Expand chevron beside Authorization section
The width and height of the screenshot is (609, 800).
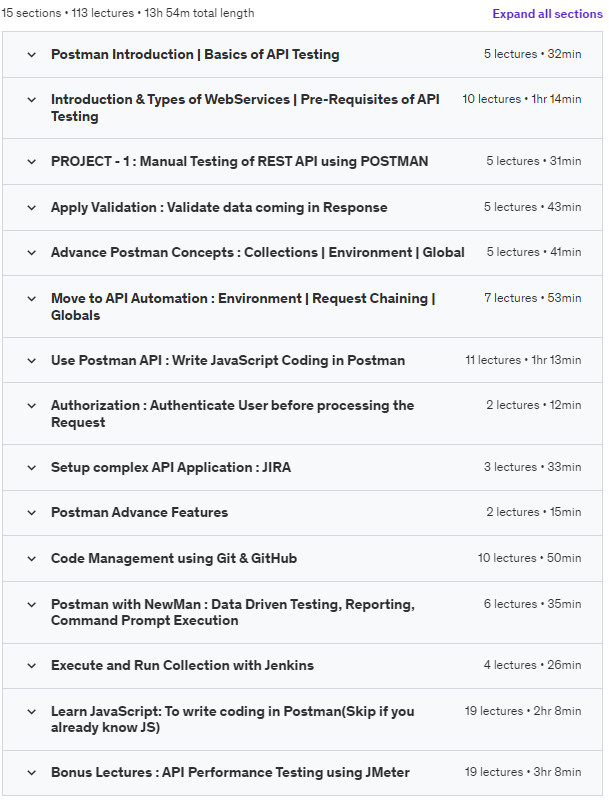tap(32, 406)
